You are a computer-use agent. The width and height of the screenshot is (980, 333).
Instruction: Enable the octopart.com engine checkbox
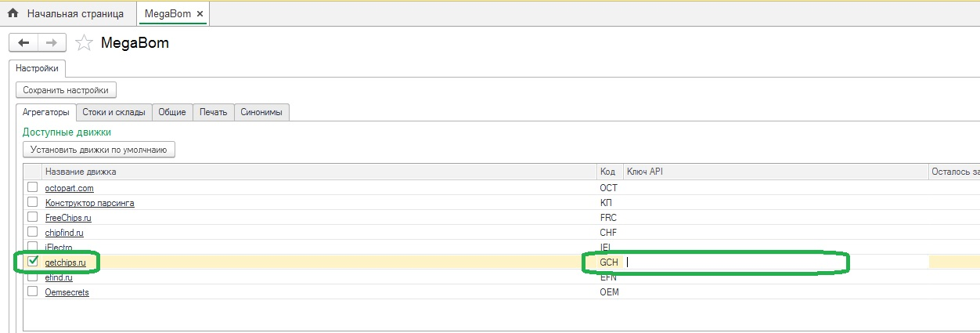(33, 187)
